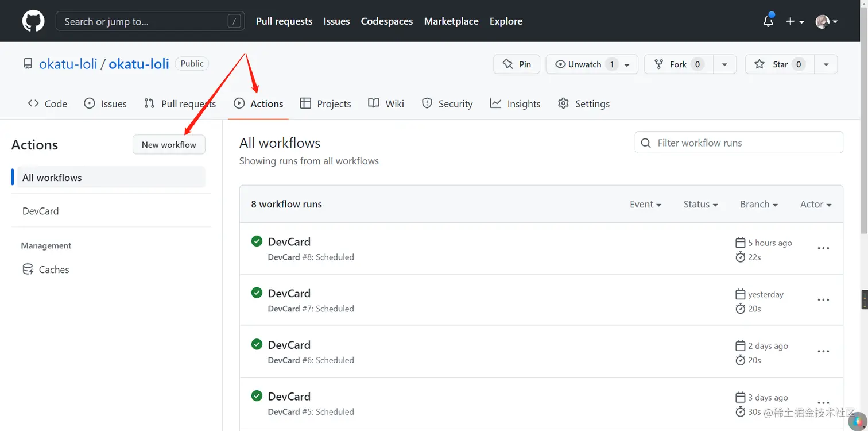The width and height of the screenshot is (868, 431).
Task: Switch to the Wiki tab
Action: pos(386,103)
